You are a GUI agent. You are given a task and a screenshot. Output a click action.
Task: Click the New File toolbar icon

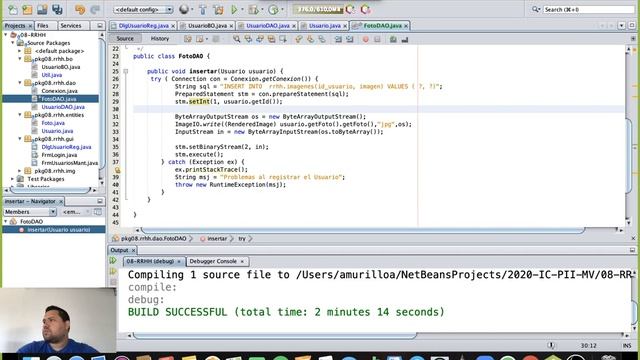pos(13,9)
